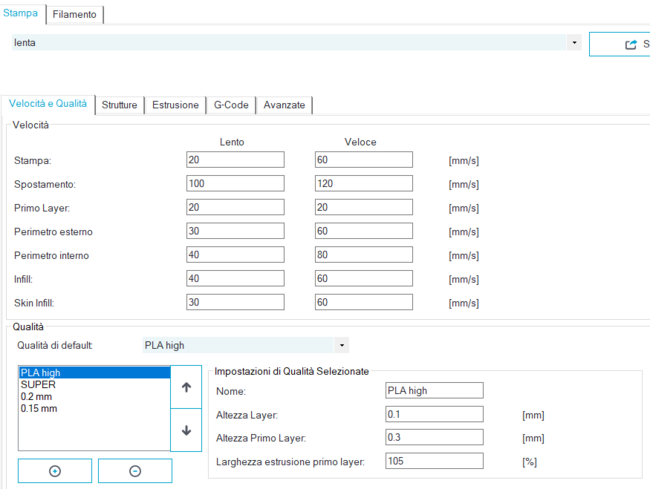Click the Altezza Layer input field

pos(434,414)
